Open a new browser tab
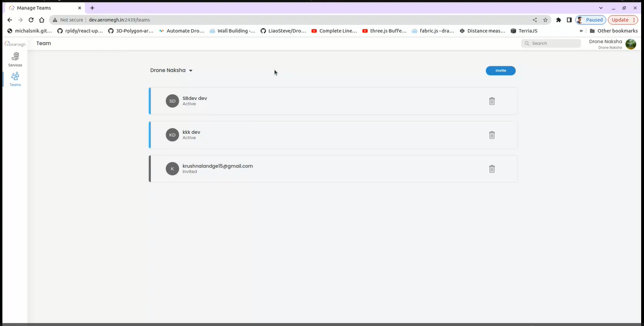This screenshot has height=326, width=644. [92, 8]
